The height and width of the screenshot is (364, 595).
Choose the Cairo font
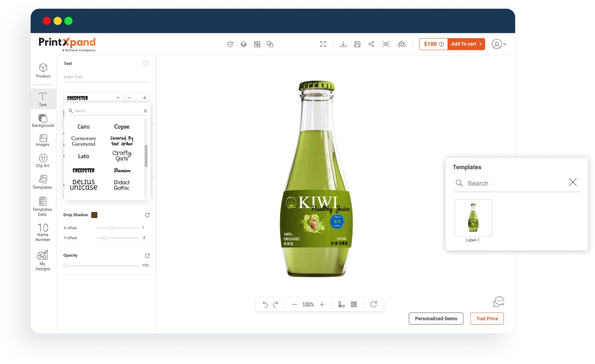click(84, 127)
